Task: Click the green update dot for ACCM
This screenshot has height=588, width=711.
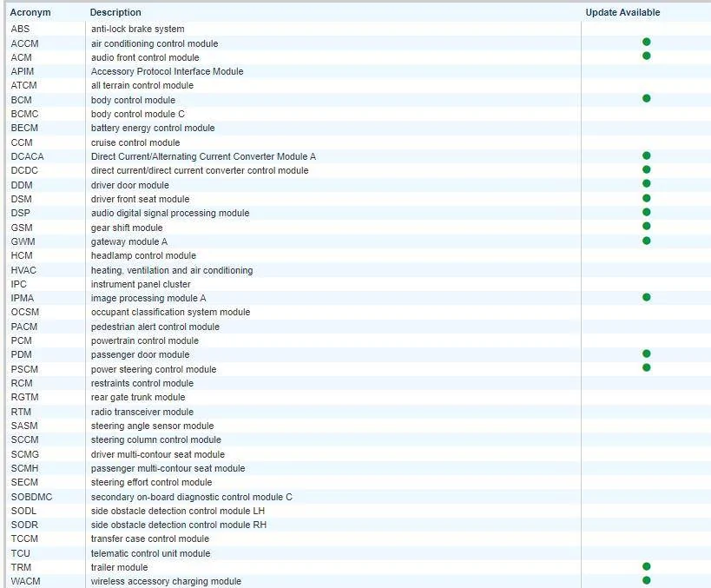Action: pos(646,42)
